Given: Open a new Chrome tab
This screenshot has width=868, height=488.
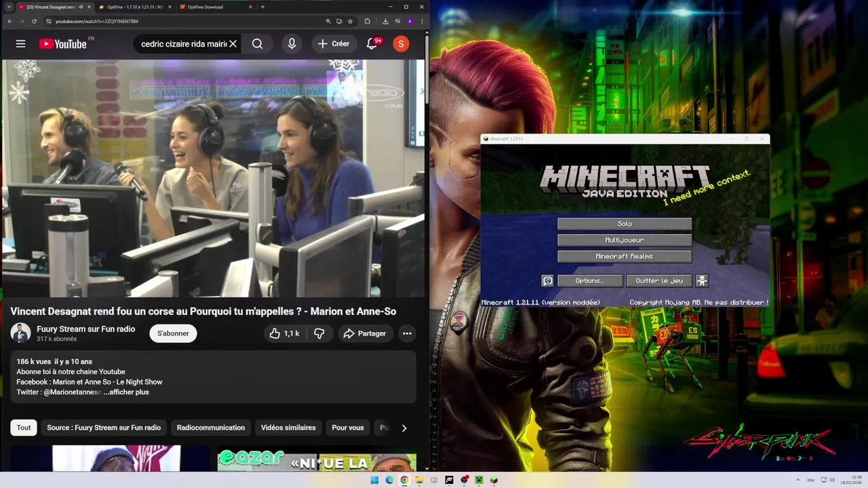Looking at the screenshot, I should 262,7.
